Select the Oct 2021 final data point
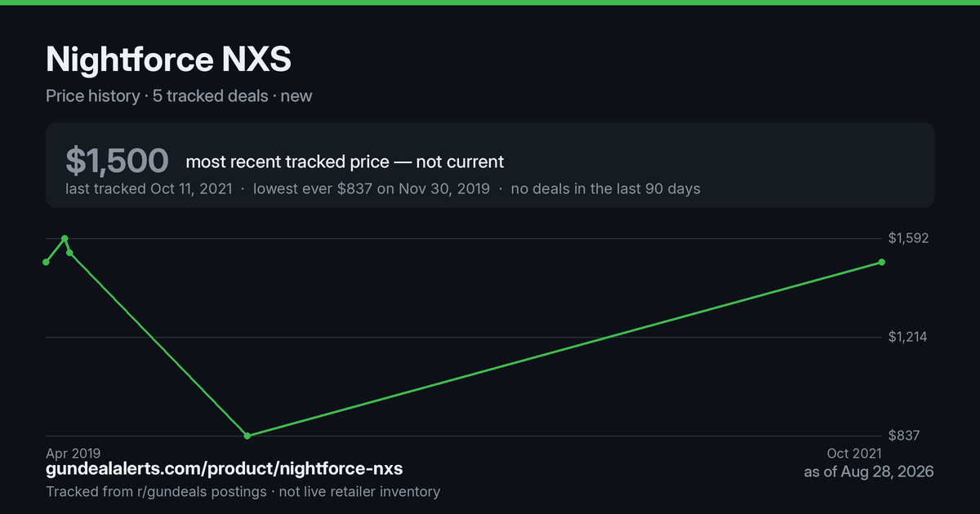The image size is (980, 514). point(882,262)
